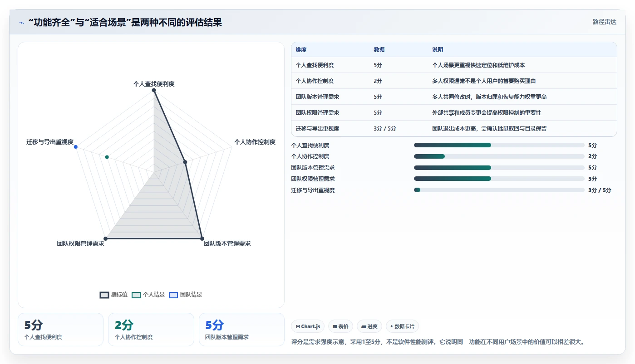Click the radar point at 团队权限管理需求
Screen dimensions: 635x364
[106, 238]
